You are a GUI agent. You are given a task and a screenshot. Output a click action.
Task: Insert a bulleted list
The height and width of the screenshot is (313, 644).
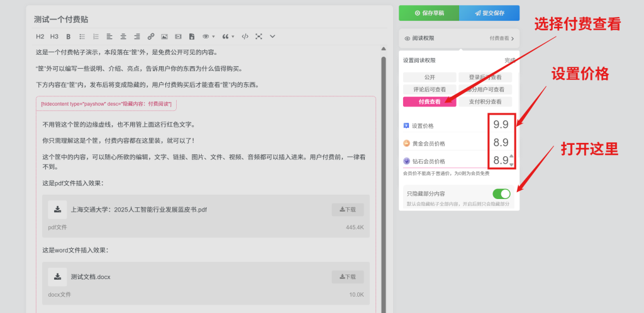pyautogui.click(x=82, y=37)
